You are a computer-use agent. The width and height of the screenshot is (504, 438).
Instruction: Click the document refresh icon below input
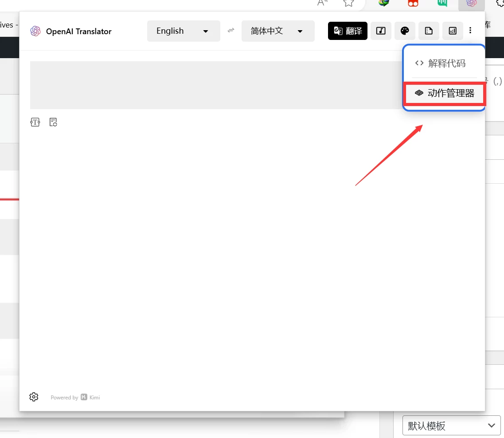pyautogui.click(x=53, y=122)
